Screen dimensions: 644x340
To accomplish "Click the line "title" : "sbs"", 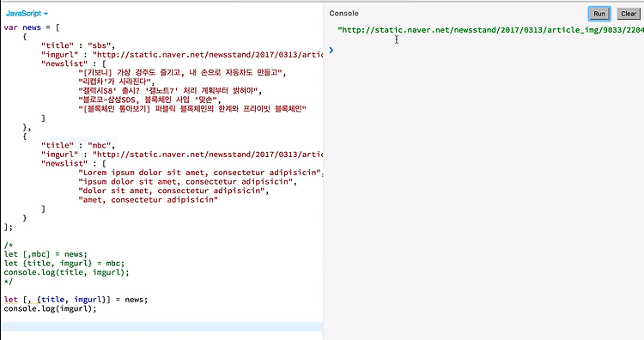I will pos(78,46).
